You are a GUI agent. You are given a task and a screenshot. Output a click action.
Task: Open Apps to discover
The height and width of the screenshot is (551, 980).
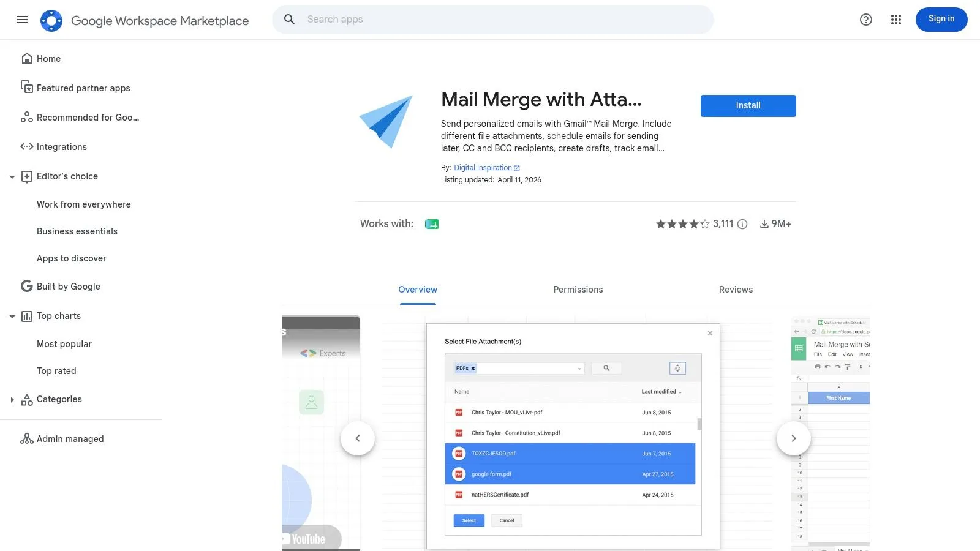coord(72,258)
